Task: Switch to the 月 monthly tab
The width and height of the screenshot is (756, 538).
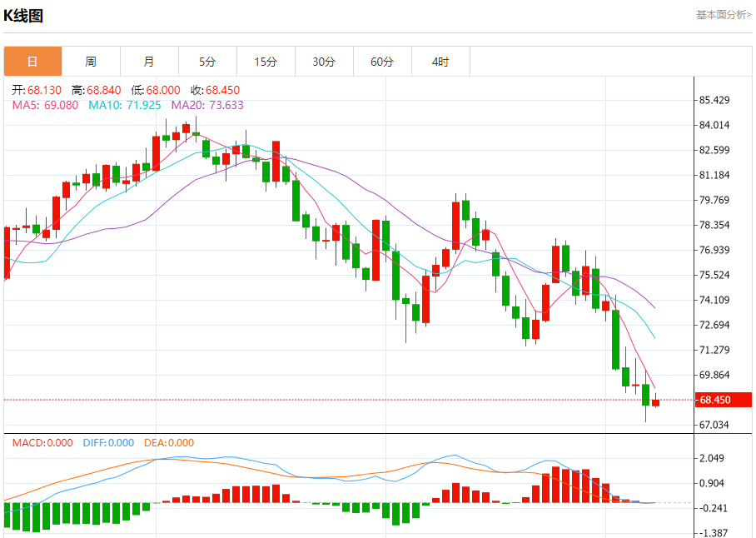Action: click(x=150, y=62)
